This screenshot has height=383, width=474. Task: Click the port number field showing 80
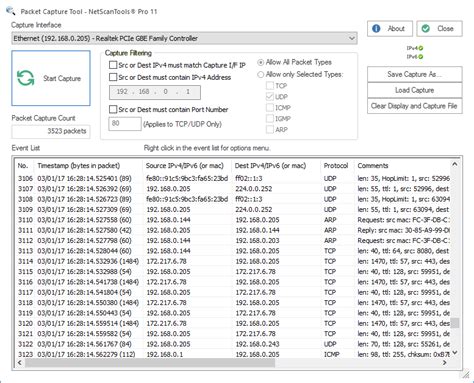click(125, 124)
